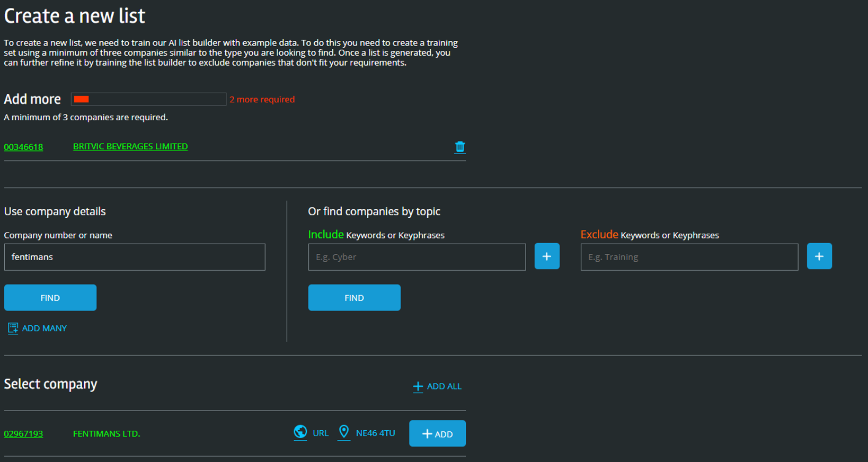Add Fentimans Ltd. with the ADD button
This screenshot has width=868, height=462.
coord(438,433)
